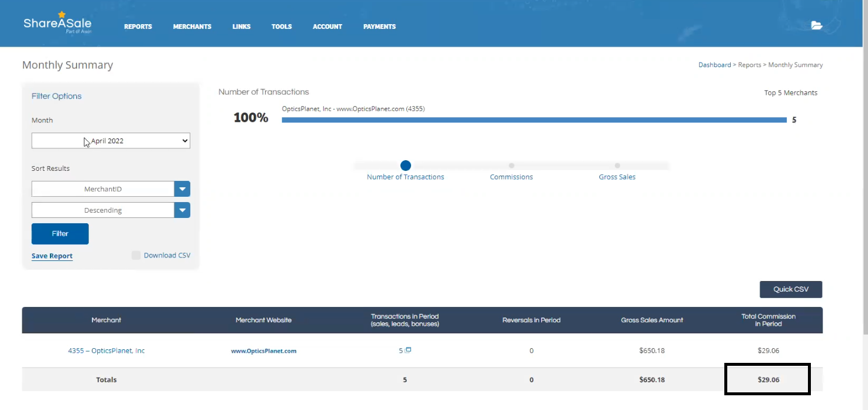This screenshot has width=868, height=410.
Task: Click the $650.18 total in Totals row
Action: (x=652, y=380)
